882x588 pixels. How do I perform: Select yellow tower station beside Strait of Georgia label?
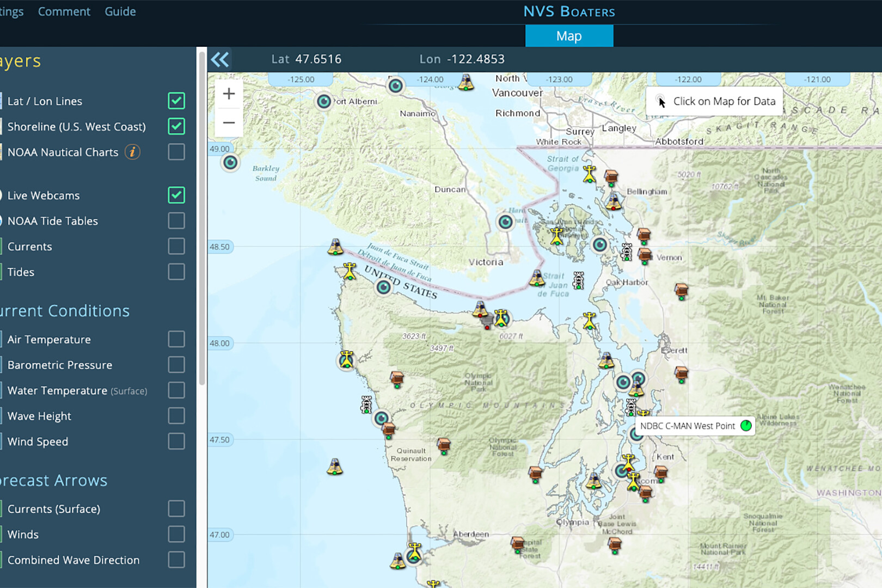(589, 174)
